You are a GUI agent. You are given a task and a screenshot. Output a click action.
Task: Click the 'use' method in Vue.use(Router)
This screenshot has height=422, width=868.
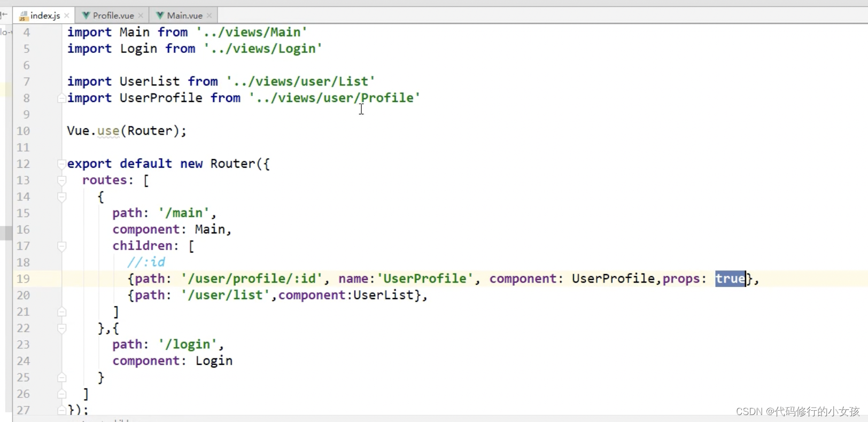pos(108,131)
